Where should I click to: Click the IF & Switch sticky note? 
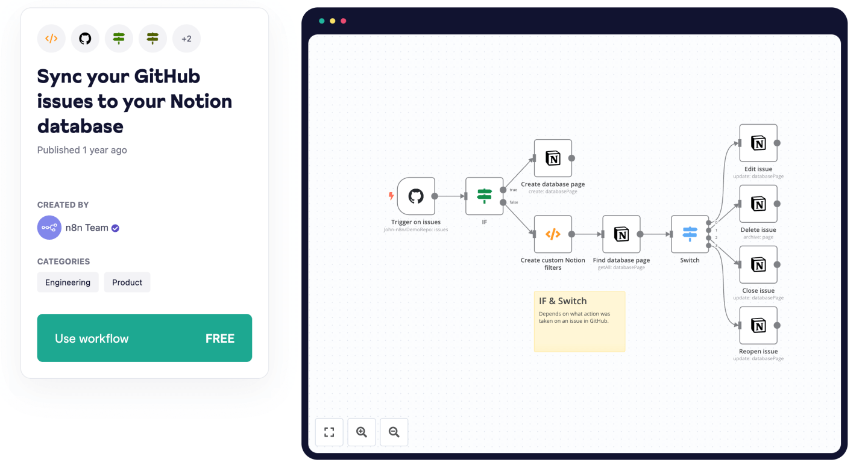click(579, 321)
